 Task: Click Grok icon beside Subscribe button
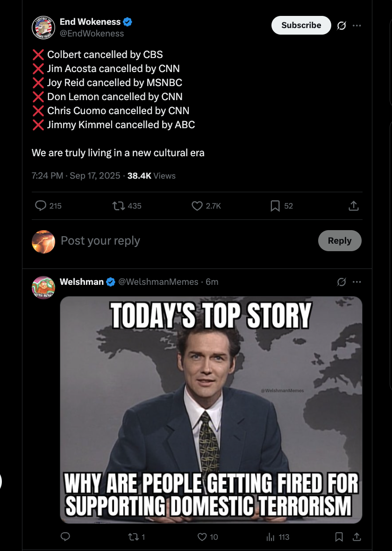coord(342,26)
